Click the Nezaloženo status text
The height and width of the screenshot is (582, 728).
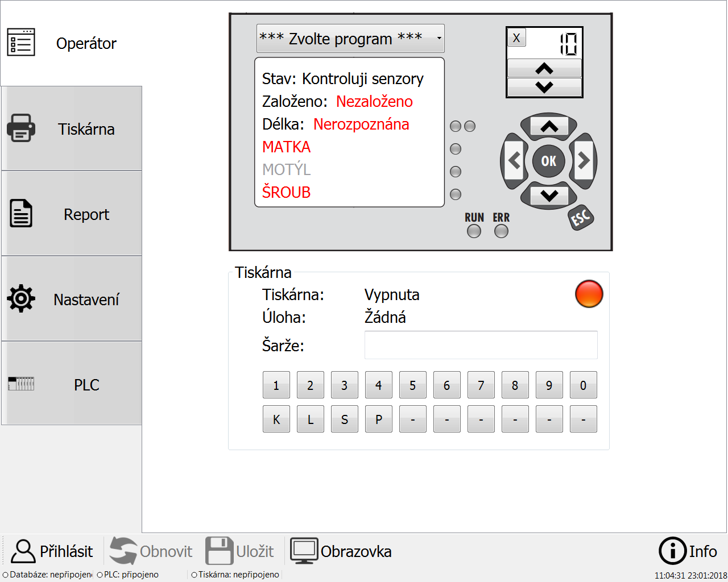(x=375, y=101)
